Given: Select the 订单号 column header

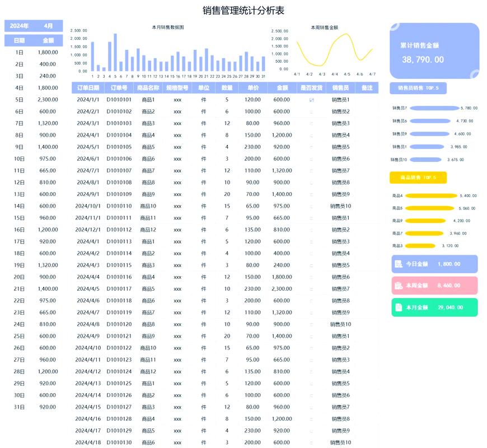Looking at the screenshot, I should (119, 88).
